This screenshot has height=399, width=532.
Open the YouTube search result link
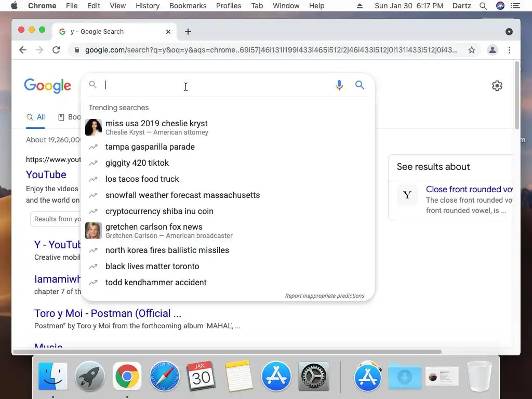coord(46,175)
